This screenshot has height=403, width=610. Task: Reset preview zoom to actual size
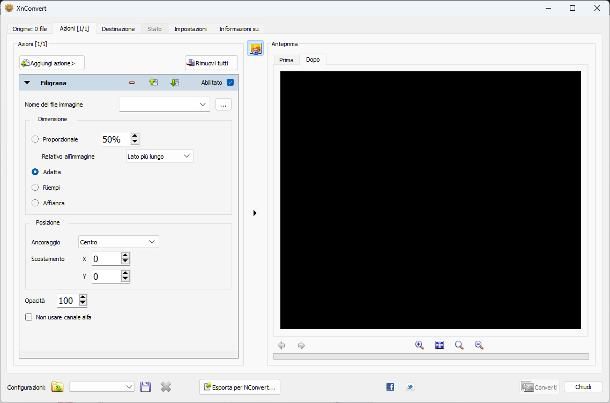[x=459, y=345]
